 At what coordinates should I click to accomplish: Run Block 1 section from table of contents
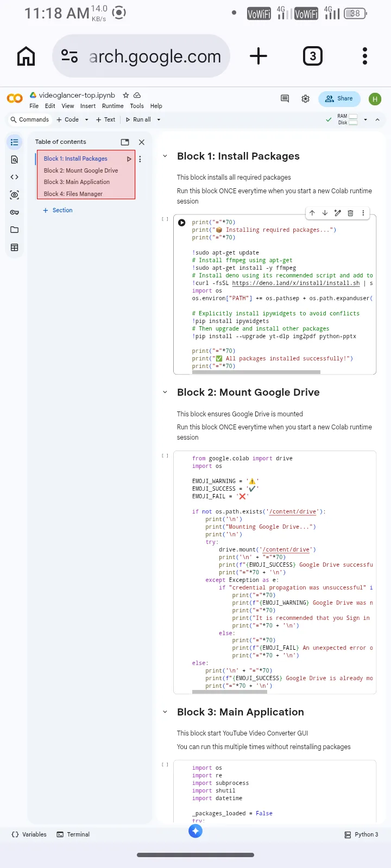[x=129, y=159]
